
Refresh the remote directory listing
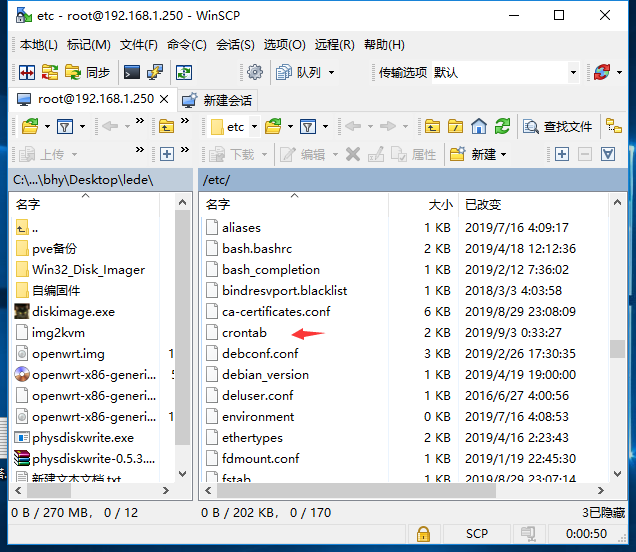[502, 127]
